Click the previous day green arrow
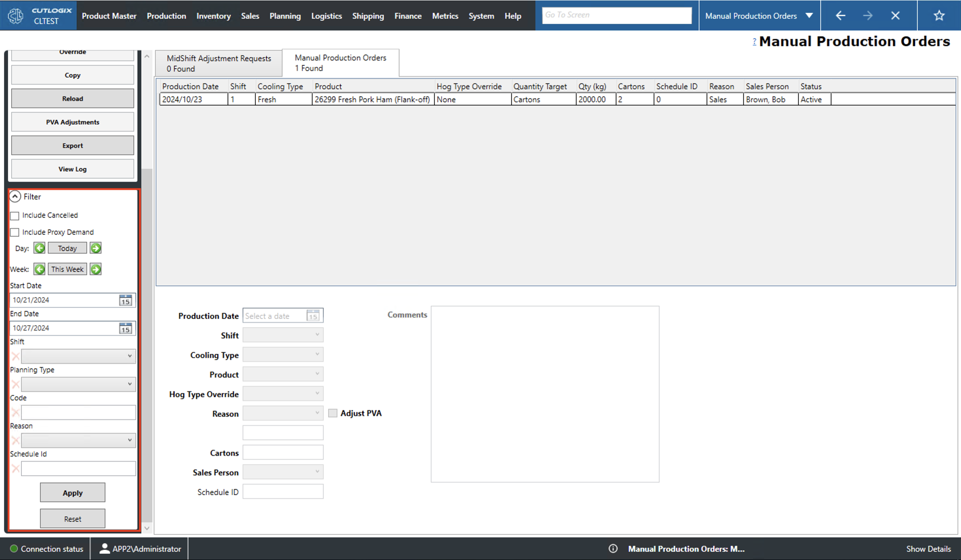961x560 pixels. pyautogui.click(x=39, y=248)
